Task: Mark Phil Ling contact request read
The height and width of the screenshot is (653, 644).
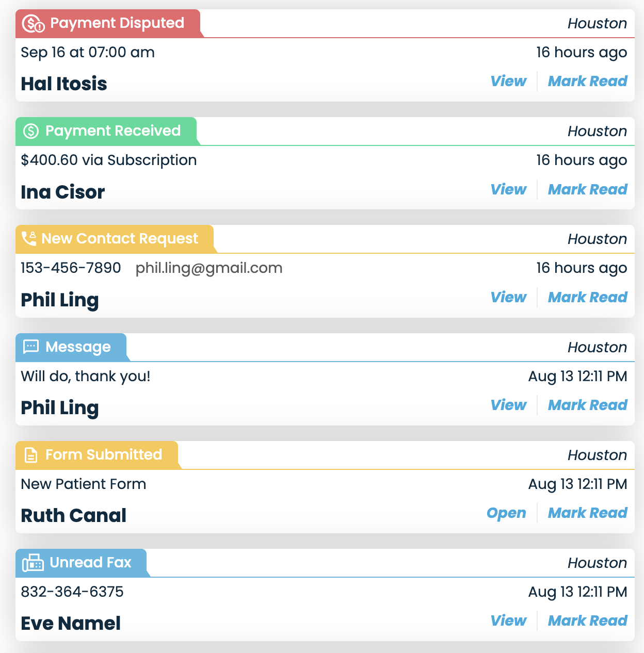Action: click(587, 297)
